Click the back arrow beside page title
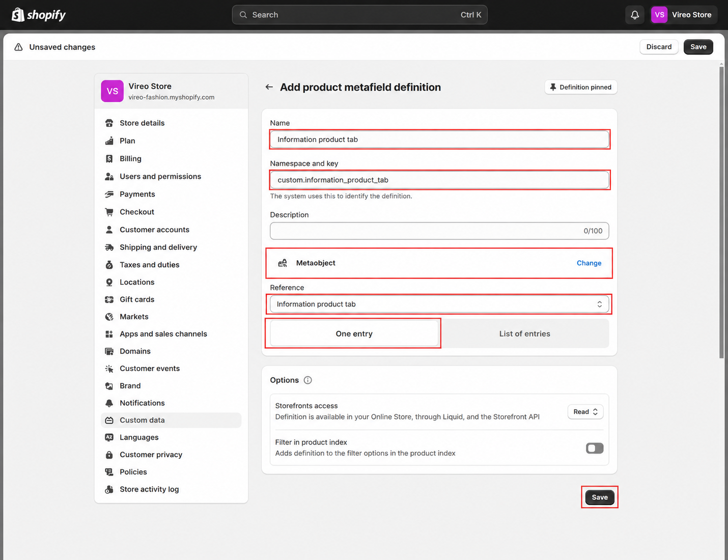The image size is (728, 560). point(269,87)
